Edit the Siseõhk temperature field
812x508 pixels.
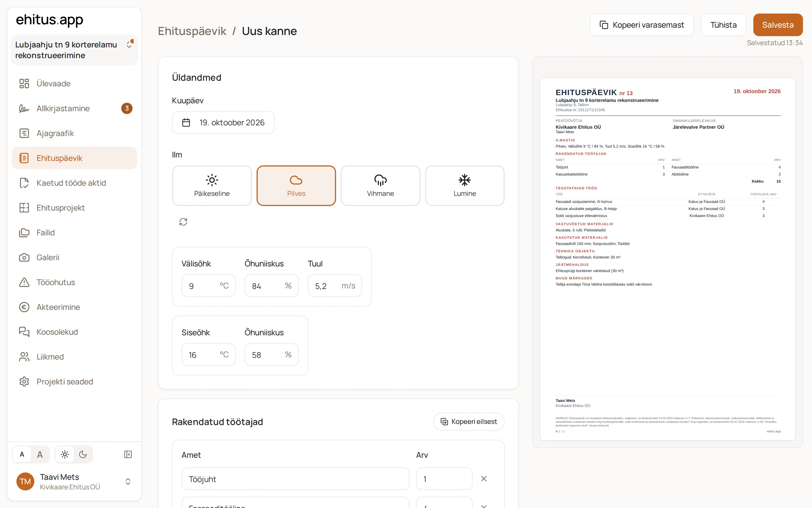208,354
